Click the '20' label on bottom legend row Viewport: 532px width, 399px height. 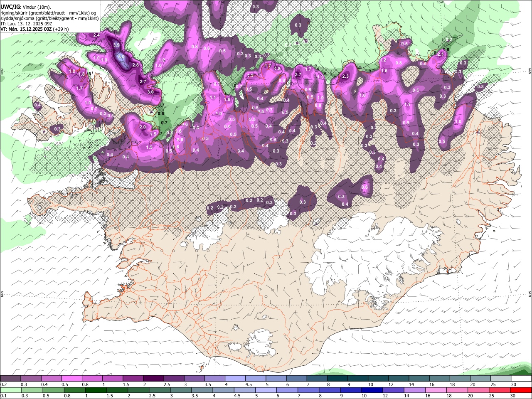pos(470,396)
